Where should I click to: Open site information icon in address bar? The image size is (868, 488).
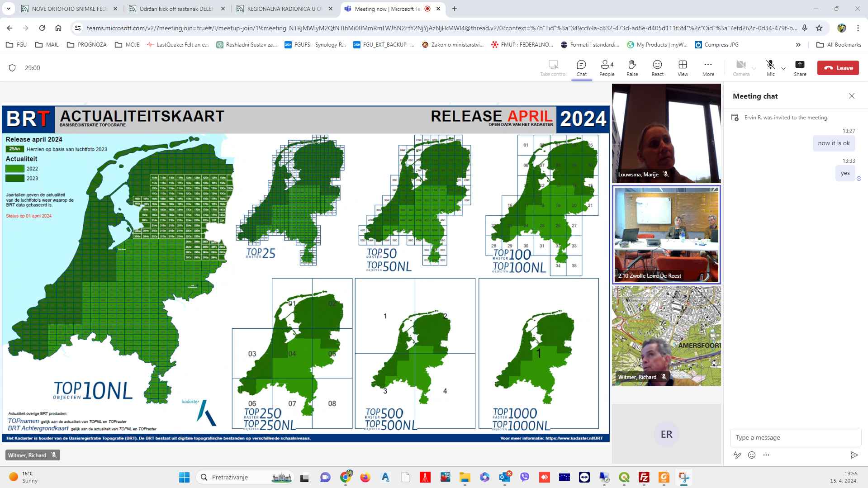(x=78, y=28)
